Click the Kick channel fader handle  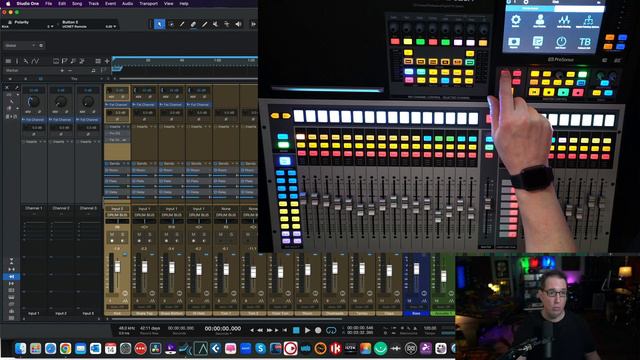(x=118, y=267)
